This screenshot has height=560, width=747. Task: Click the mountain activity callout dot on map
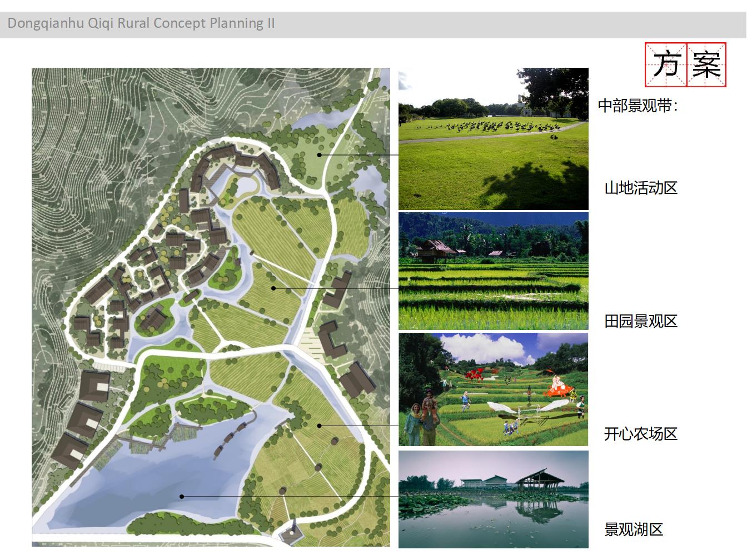(320, 154)
